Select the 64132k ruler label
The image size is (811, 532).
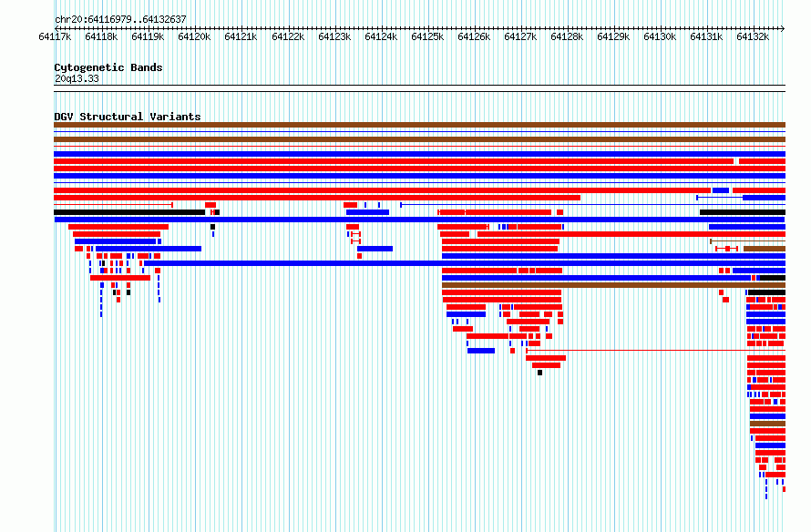(753, 36)
